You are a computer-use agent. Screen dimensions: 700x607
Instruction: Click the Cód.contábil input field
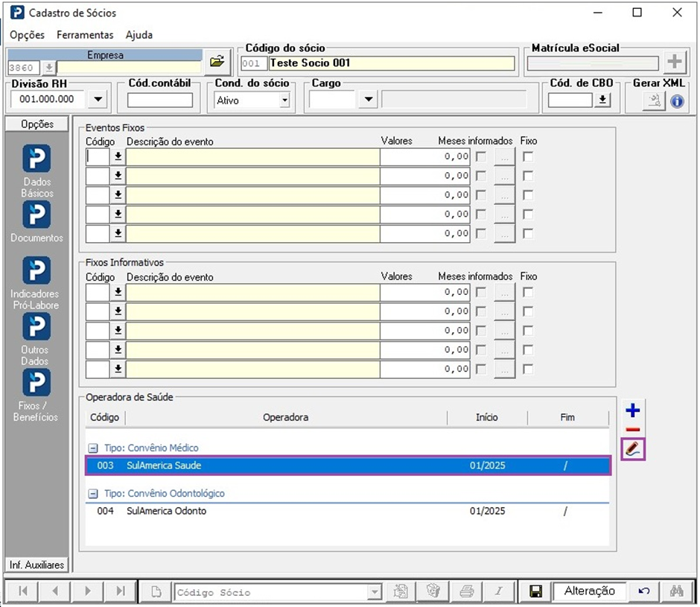click(160, 100)
